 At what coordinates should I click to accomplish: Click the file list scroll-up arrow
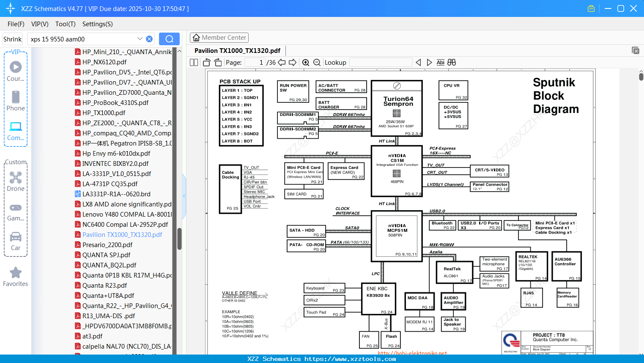point(179,51)
